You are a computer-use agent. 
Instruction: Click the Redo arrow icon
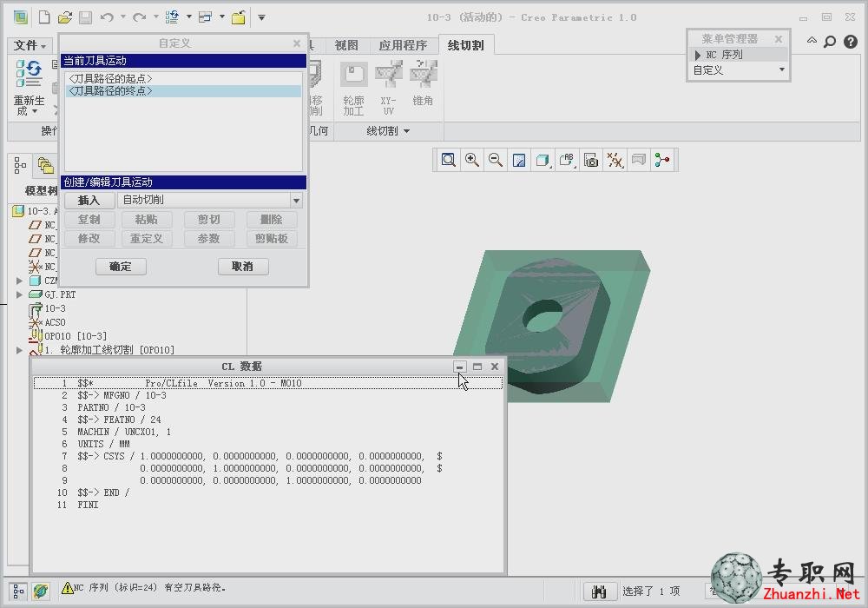click(x=140, y=17)
